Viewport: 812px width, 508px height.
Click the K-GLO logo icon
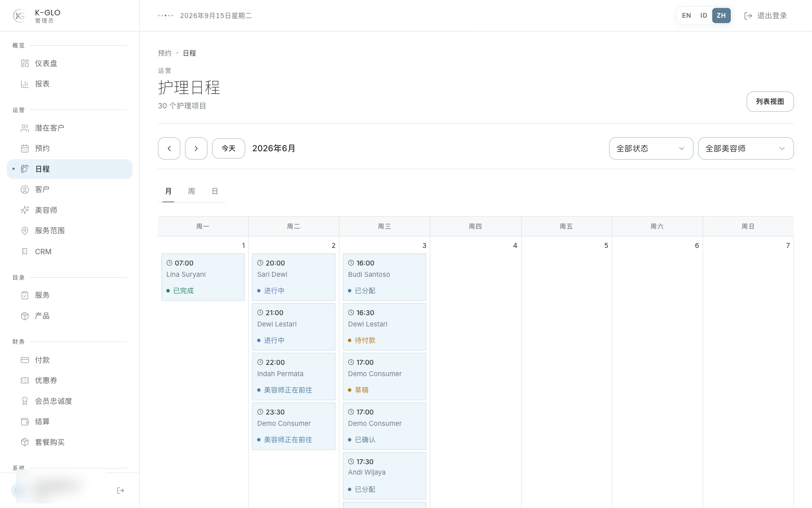click(x=20, y=16)
